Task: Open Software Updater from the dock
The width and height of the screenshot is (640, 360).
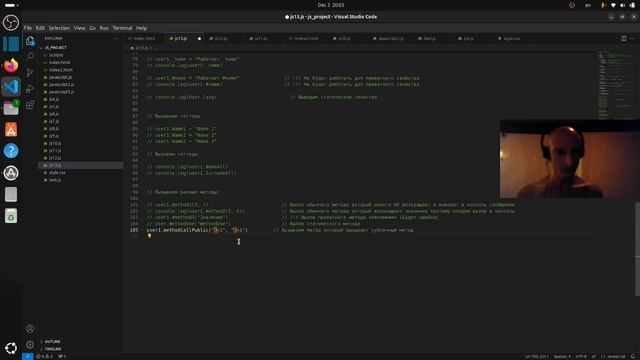Action: (x=11, y=173)
